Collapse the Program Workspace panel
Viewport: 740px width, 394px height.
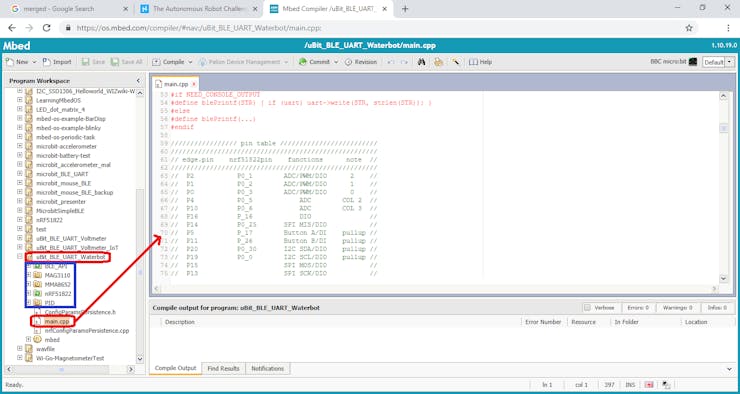[138, 81]
